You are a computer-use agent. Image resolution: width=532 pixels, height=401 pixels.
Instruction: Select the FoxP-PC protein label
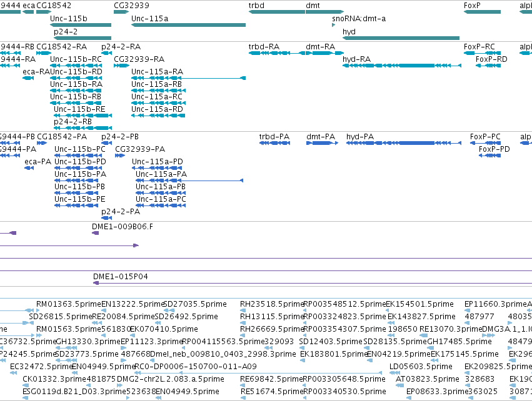(x=485, y=137)
